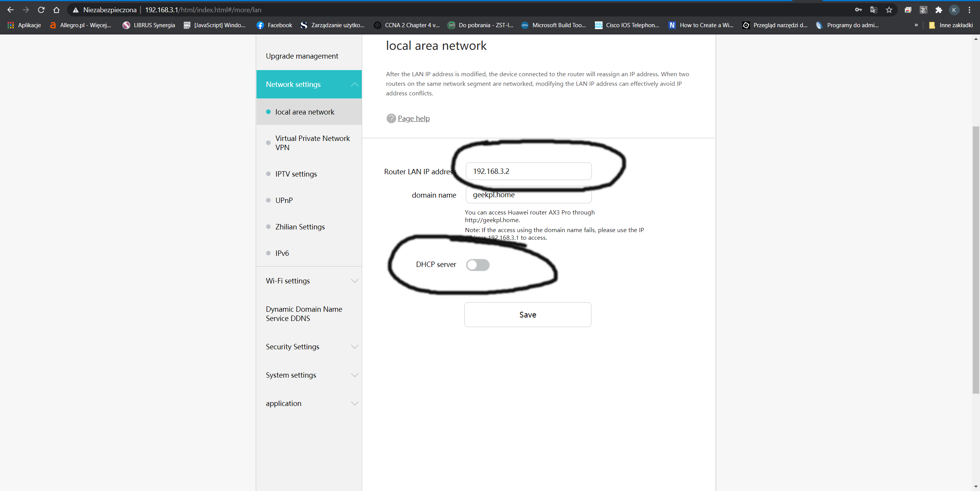Bookmark this page with the star icon
Image resolution: width=980 pixels, height=491 pixels.
(x=889, y=10)
